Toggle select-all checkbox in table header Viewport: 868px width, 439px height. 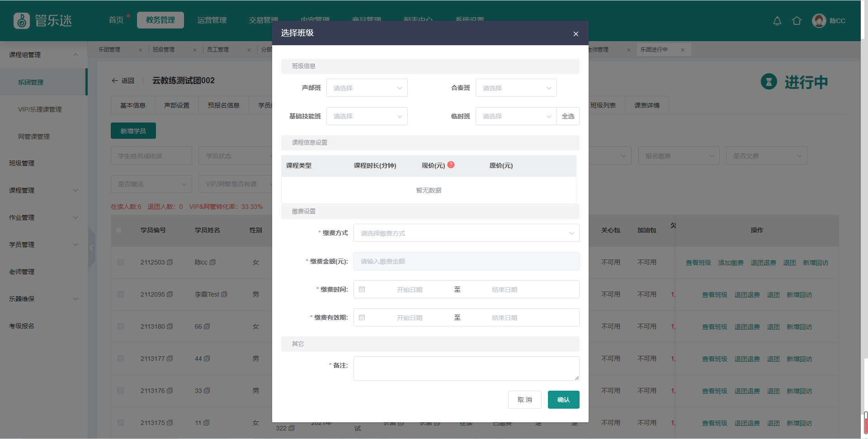(x=119, y=230)
